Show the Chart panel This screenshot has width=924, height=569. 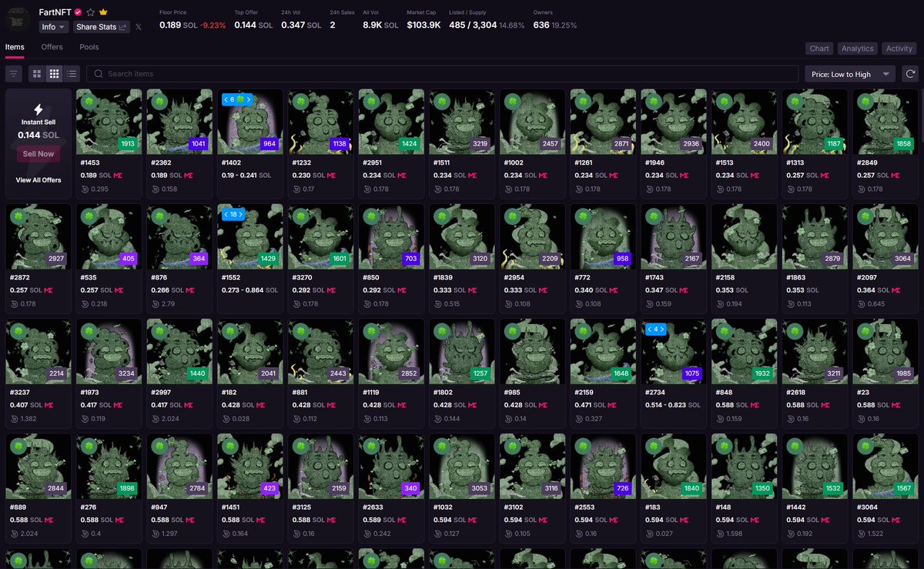tap(819, 49)
